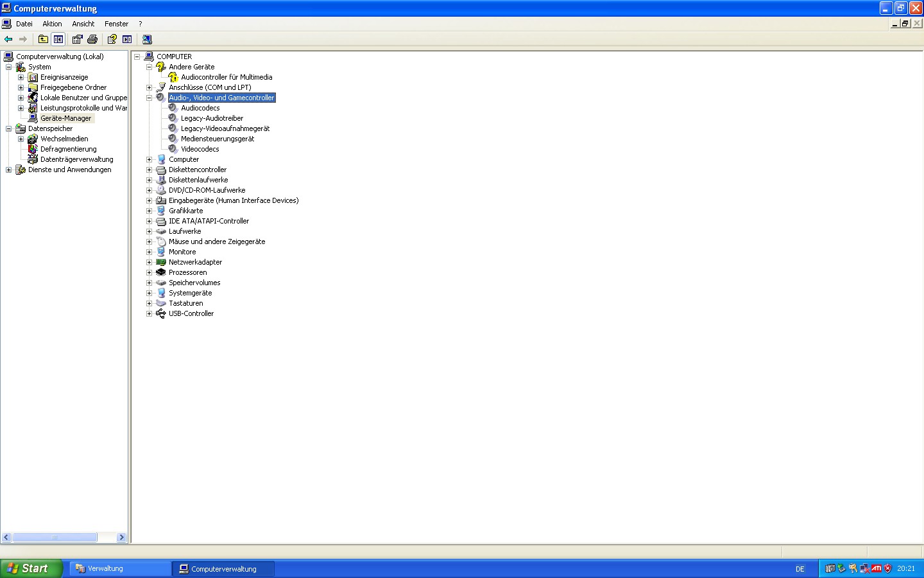Select Legacy-Audiotreiber device

[x=212, y=118]
